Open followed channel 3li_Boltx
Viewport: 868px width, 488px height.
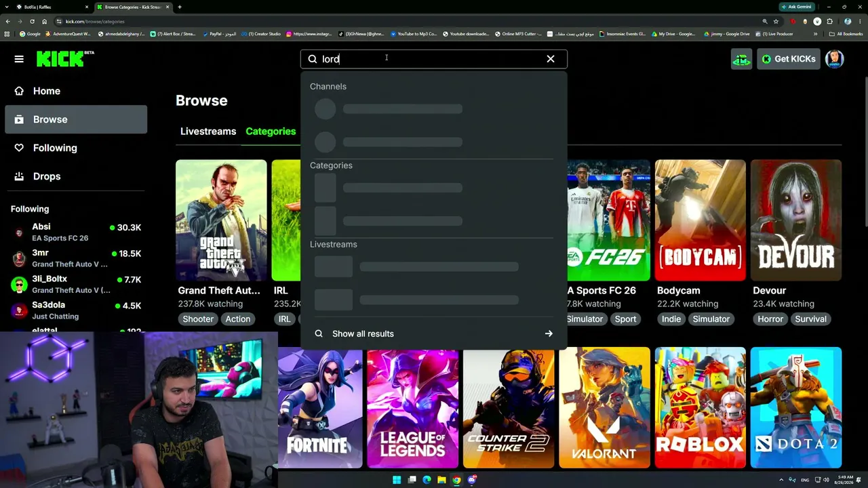76,284
